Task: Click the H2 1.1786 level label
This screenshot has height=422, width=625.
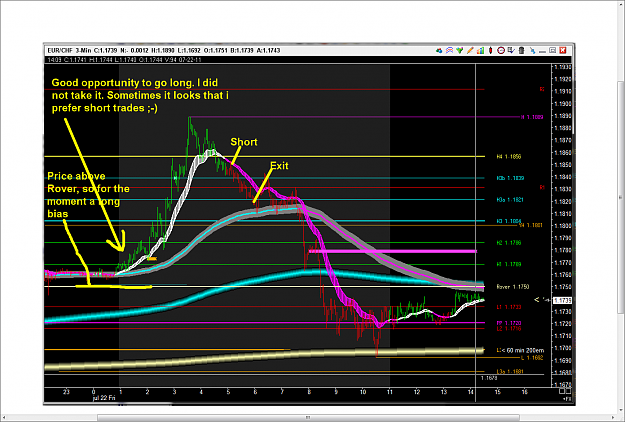Action: click(509, 243)
